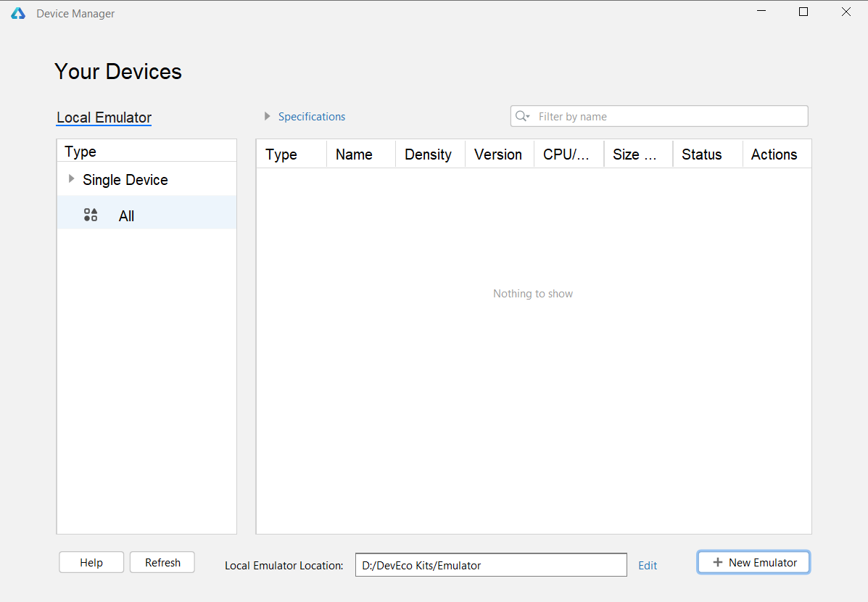
Task: Select the Local Emulator tab
Action: coord(104,117)
